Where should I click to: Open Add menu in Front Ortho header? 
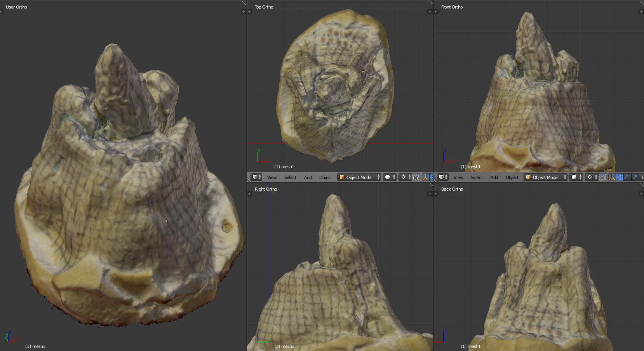point(494,177)
